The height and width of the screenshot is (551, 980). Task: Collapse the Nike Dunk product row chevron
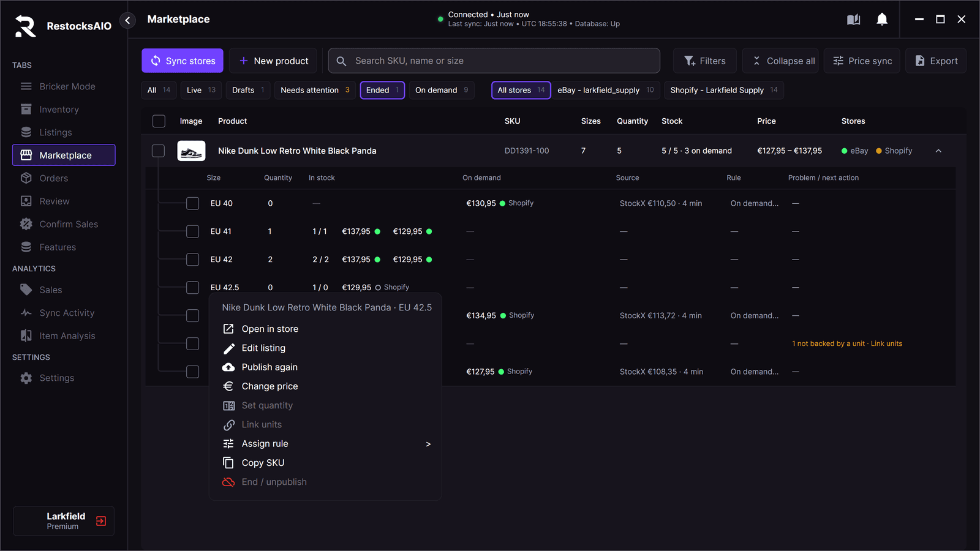pos(938,151)
